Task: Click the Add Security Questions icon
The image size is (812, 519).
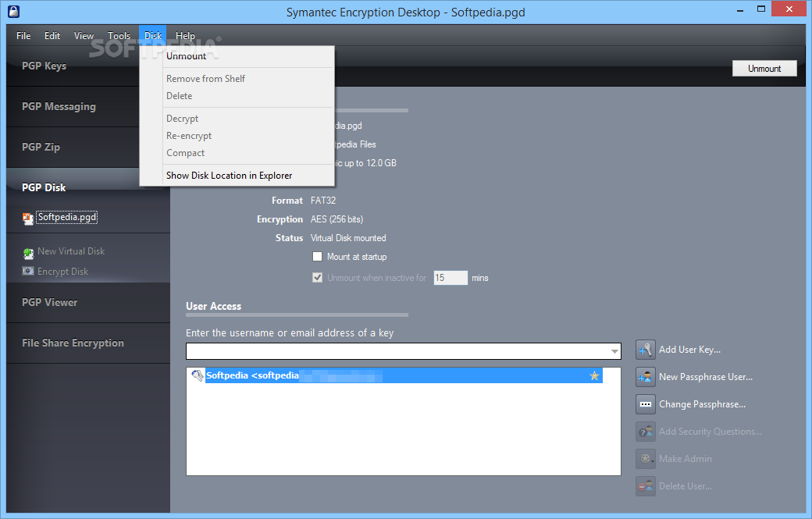Action: click(645, 432)
